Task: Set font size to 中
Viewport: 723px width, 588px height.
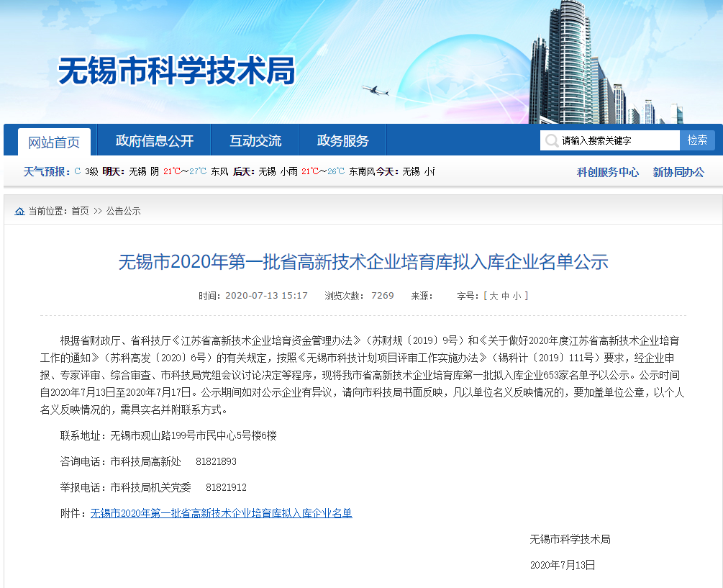Action: (505, 296)
